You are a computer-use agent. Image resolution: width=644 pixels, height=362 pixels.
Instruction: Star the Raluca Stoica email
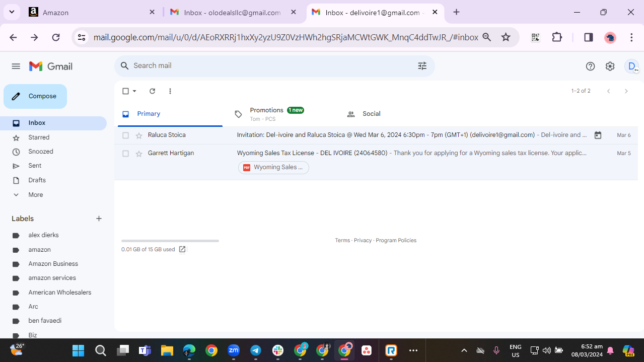139,135
